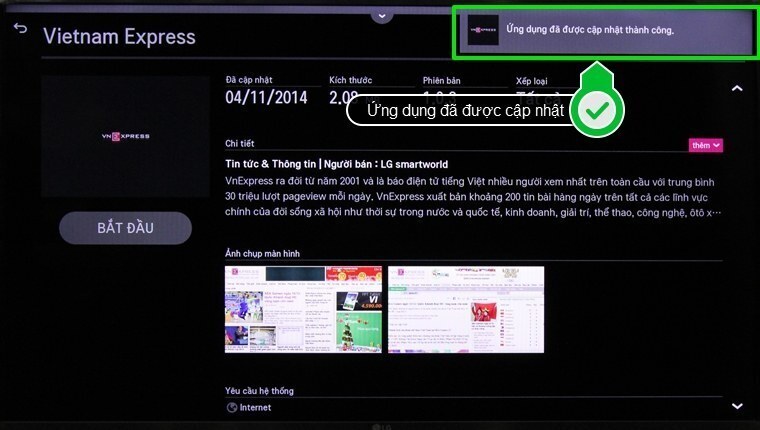Go back using the top-left arrow
The width and height of the screenshot is (760, 430).
pyautogui.click(x=20, y=28)
